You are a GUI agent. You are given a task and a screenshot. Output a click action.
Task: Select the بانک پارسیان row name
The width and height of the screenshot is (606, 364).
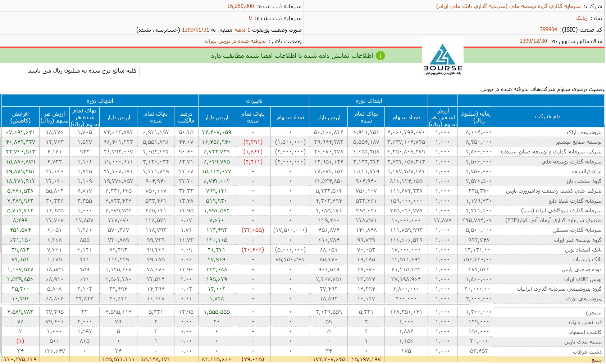pyautogui.click(x=587, y=259)
